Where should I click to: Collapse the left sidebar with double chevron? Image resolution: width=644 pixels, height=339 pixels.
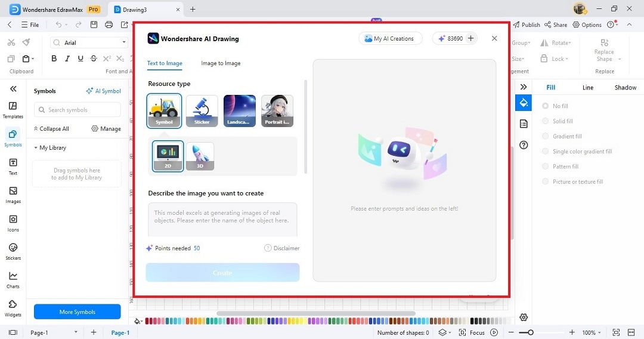13,89
